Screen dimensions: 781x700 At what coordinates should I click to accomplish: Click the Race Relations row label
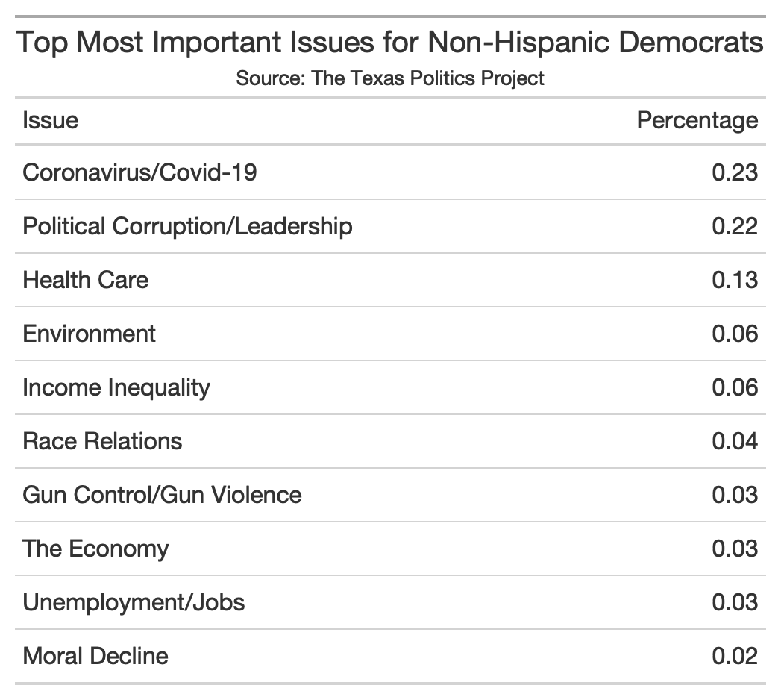pyautogui.click(x=102, y=441)
